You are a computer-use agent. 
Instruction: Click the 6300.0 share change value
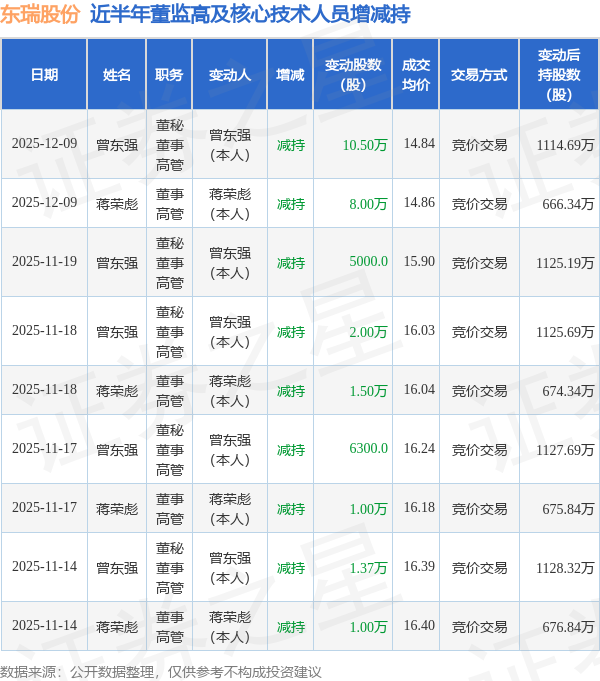[x=368, y=449]
